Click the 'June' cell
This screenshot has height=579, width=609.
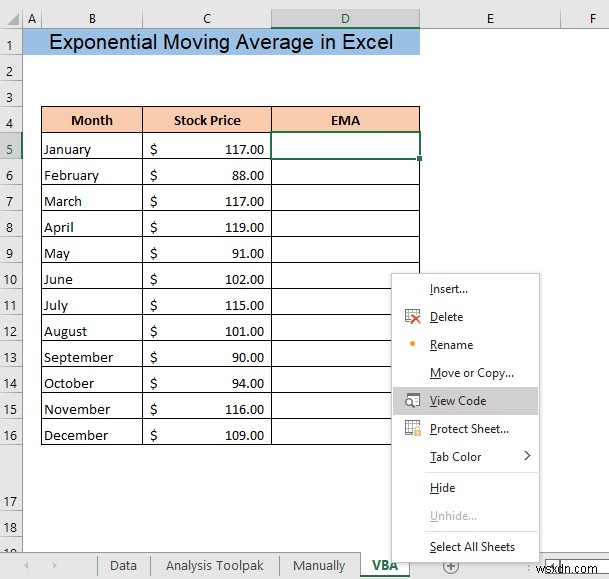pyautogui.click(x=92, y=276)
